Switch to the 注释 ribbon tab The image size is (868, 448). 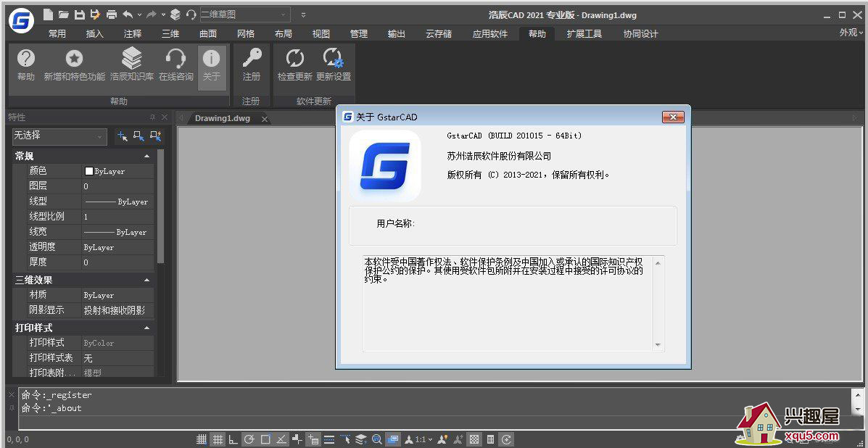coord(132,34)
